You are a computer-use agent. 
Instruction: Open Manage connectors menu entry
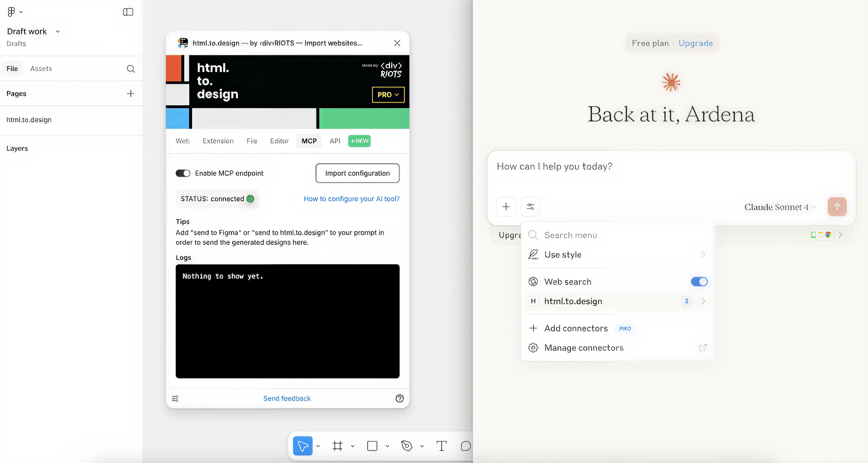pos(618,347)
